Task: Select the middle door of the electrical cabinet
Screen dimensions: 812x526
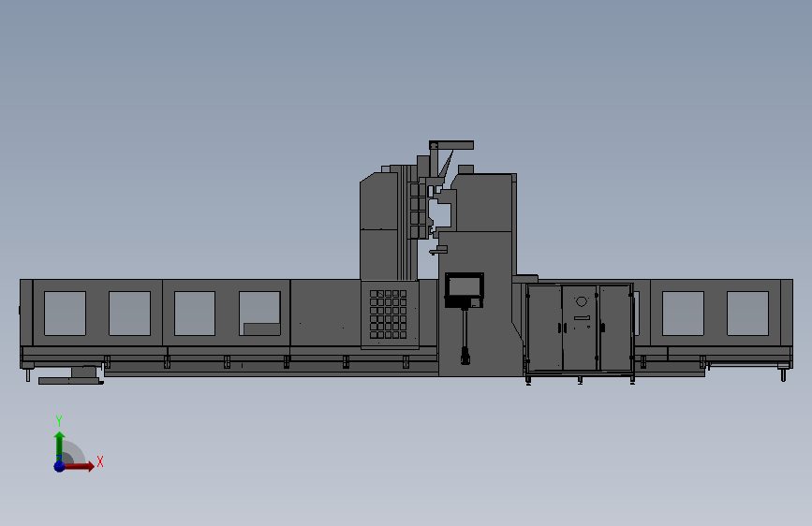Action: pyautogui.click(x=580, y=328)
